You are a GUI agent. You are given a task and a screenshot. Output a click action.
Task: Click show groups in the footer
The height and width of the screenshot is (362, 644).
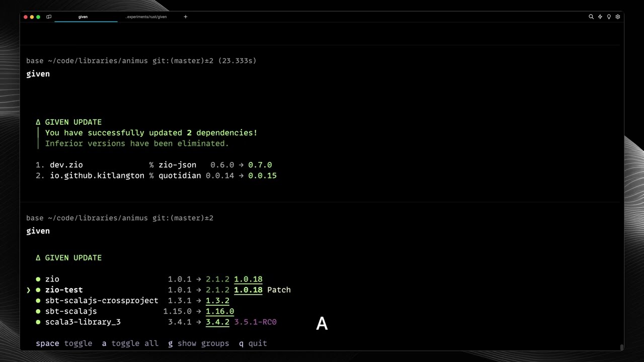[x=203, y=343]
